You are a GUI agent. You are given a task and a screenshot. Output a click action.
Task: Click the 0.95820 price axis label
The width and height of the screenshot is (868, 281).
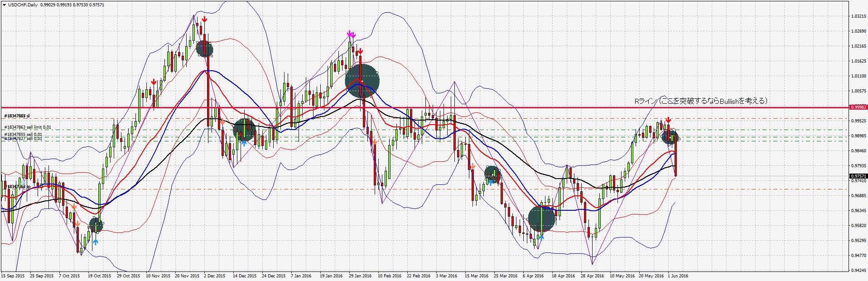(x=859, y=226)
